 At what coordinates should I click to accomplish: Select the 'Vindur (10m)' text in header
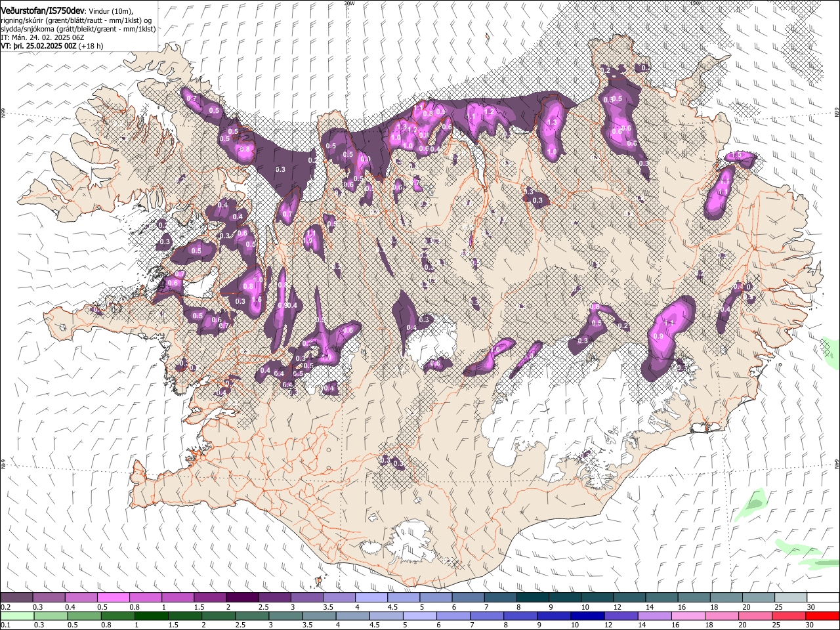tap(111, 10)
